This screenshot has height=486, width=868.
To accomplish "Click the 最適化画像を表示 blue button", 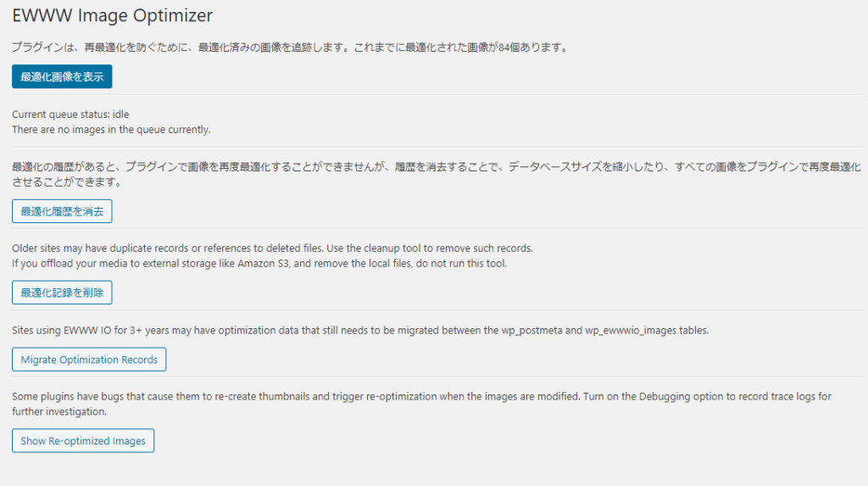I will coord(62,76).
